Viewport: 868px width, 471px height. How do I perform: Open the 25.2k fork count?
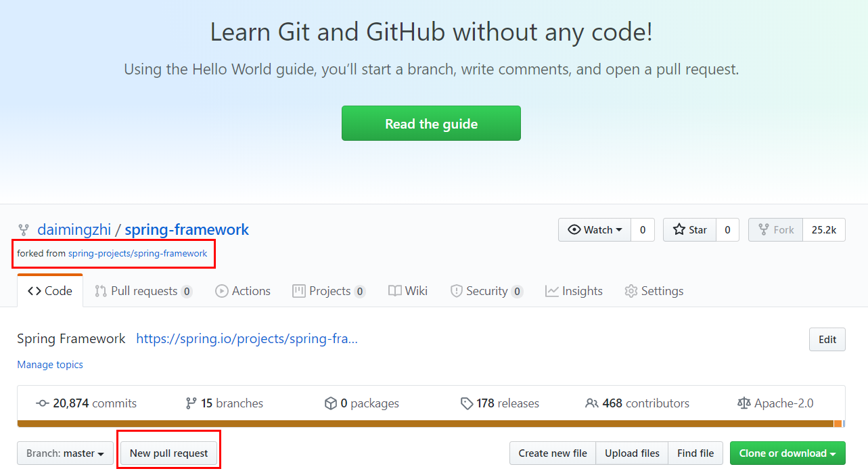click(x=824, y=230)
